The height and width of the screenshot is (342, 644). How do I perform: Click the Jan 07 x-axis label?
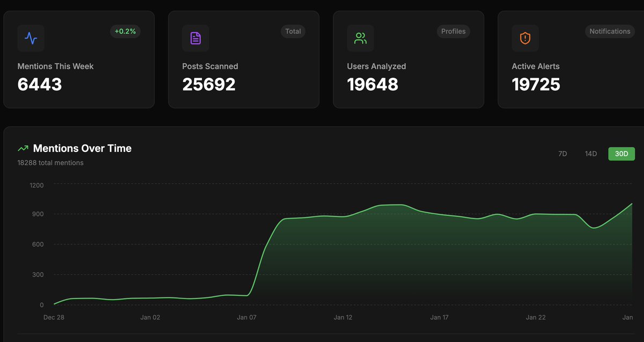(x=247, y=317)
